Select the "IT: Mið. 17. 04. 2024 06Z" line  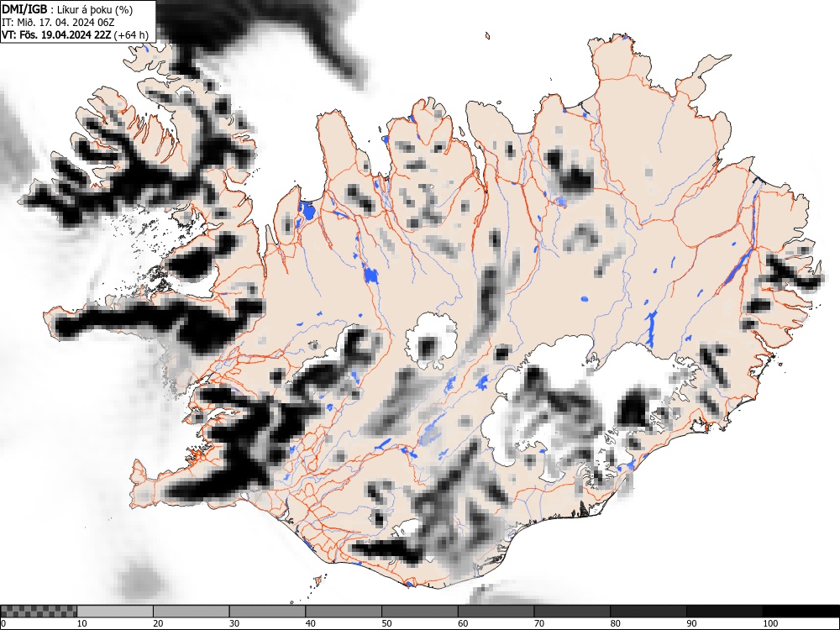click(x=58, y=23)
